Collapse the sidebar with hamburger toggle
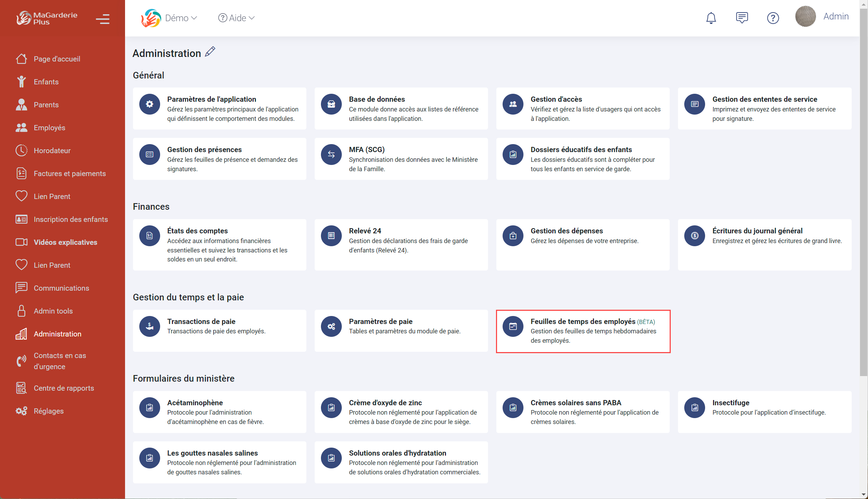 pyautogui.click(x=102, y=19)
